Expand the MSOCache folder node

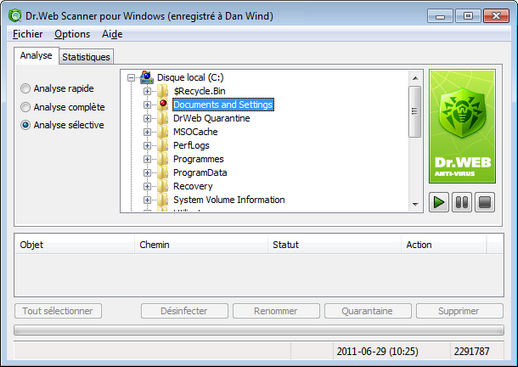(x=147, y=132)
